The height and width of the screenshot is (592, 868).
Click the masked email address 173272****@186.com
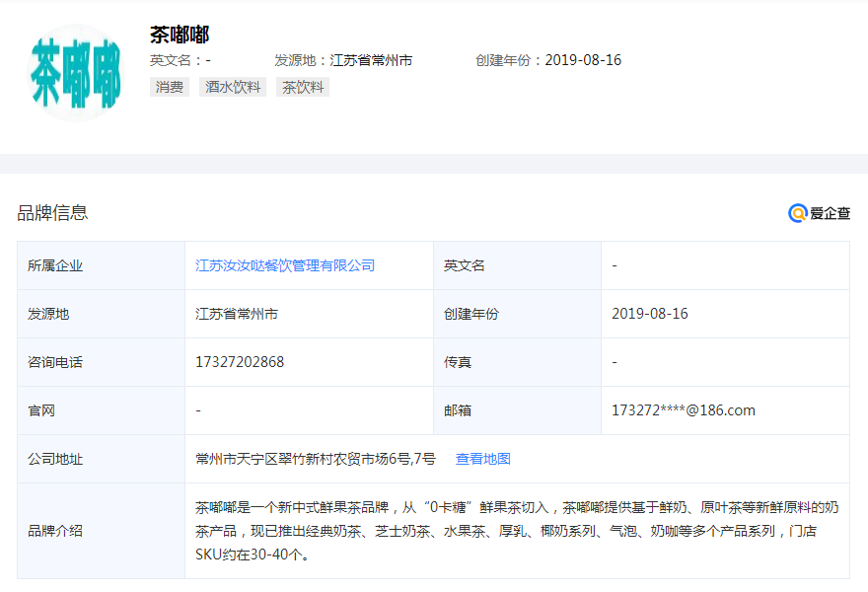tap(684, 410)
